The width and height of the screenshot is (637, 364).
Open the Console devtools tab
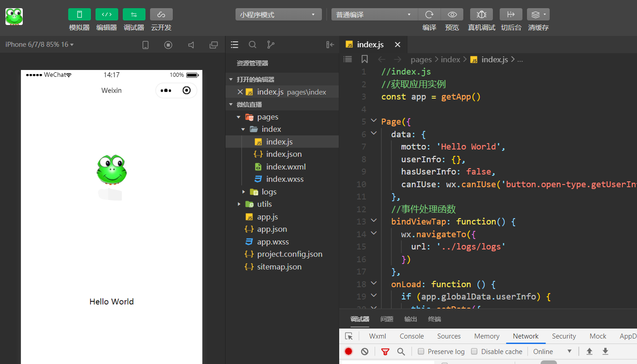[x=412, y=336]
